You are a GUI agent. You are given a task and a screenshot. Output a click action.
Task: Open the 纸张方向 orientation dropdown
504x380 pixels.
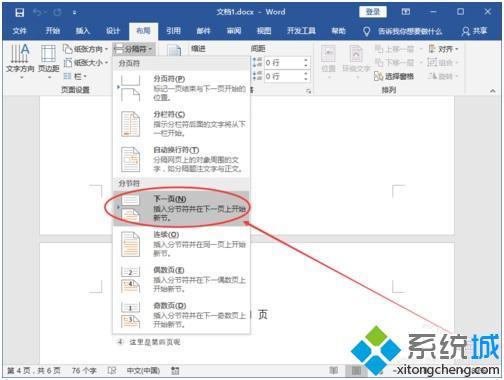[x=85, y=49]
